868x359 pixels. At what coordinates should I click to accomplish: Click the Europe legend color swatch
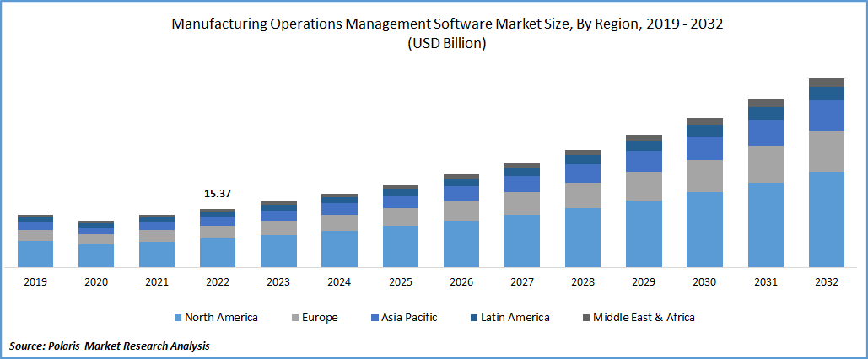pos(294,318)
